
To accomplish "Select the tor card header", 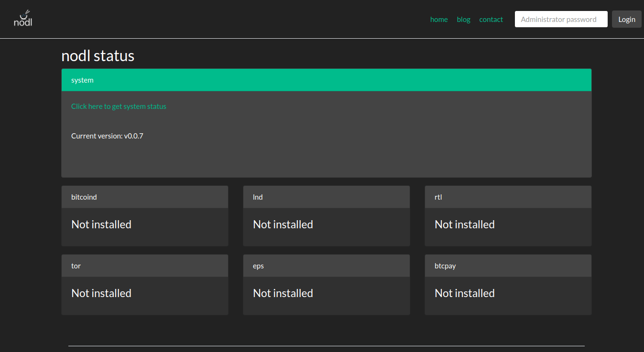I will tap(144, 266).
